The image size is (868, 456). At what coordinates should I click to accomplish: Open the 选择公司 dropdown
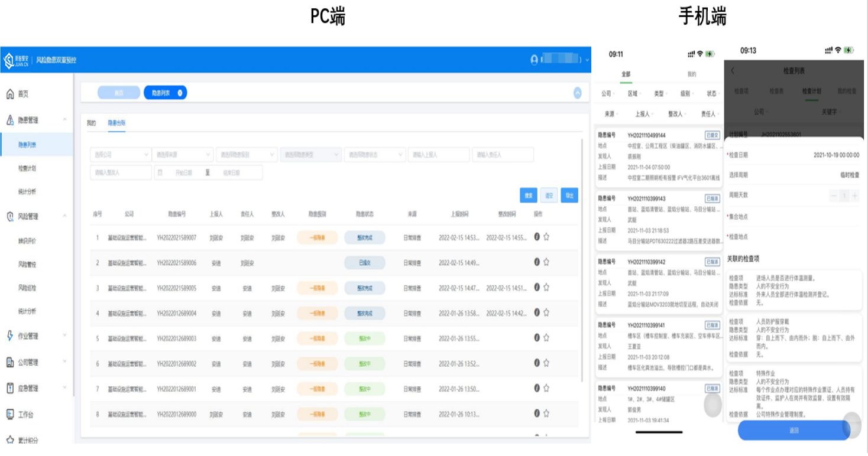[x=121, y=155]
